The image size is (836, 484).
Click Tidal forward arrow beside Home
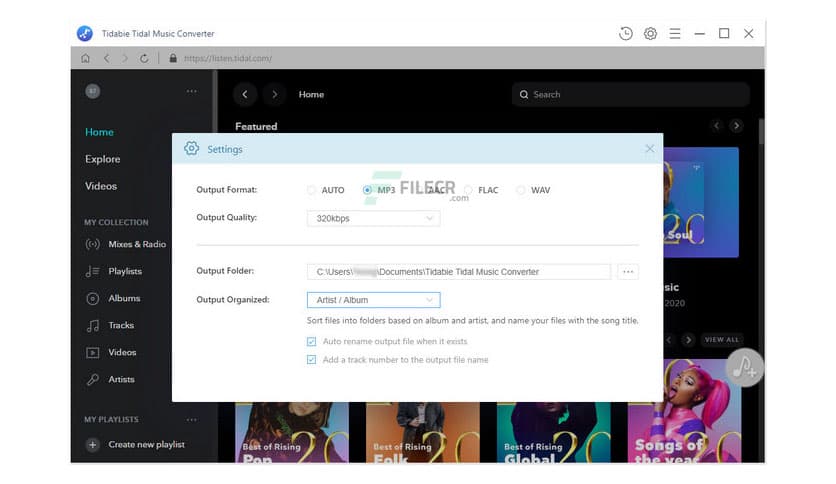point(275,94)
